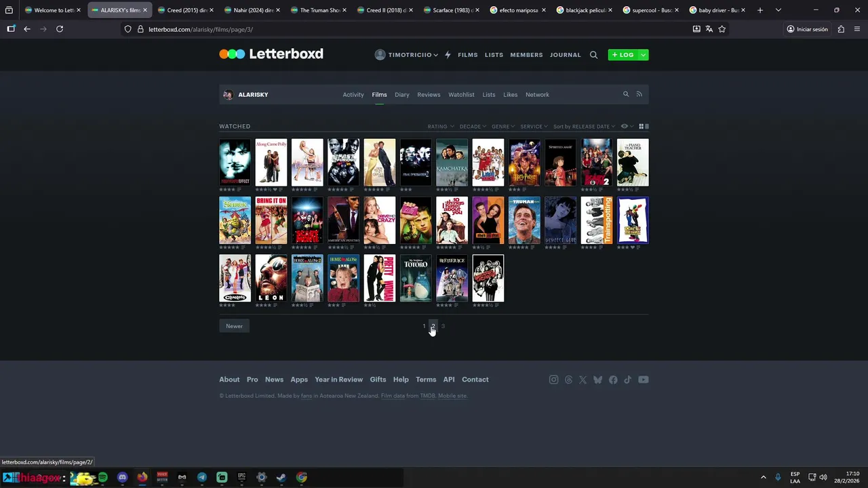Image resolution: width=868 pixels, height=488 pixels.
Task: Open Google Chrome from the taskbar
Action: click(x=302, y=477)
